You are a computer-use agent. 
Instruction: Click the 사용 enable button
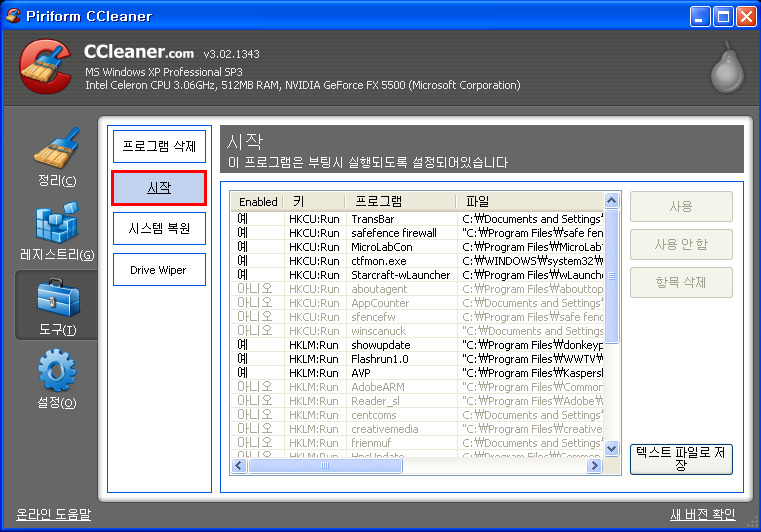681,206
